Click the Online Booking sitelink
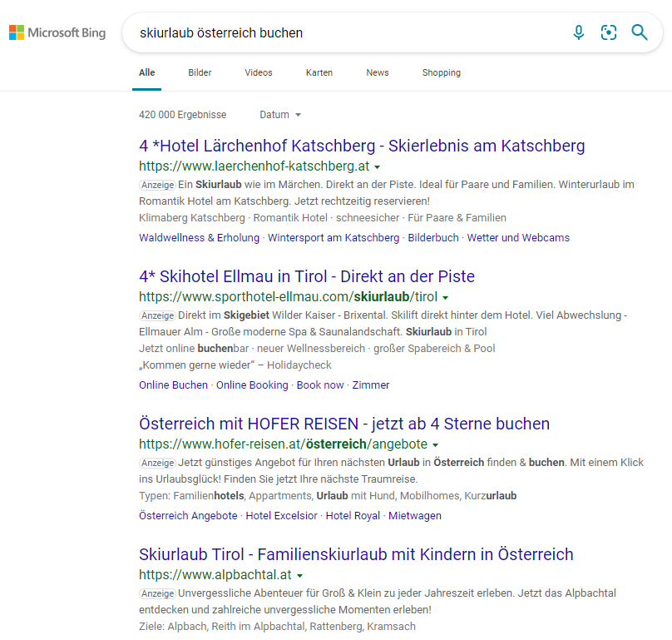 pos(252,384)
